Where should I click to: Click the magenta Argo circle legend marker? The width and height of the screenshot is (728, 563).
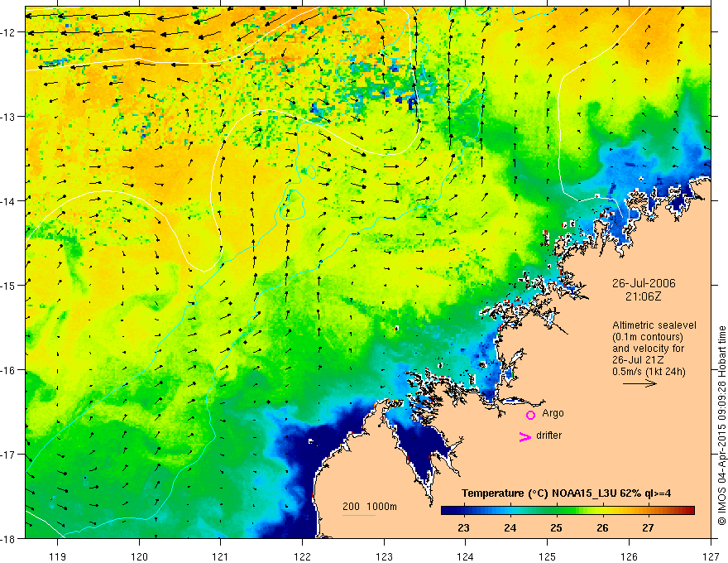point(530,415)
